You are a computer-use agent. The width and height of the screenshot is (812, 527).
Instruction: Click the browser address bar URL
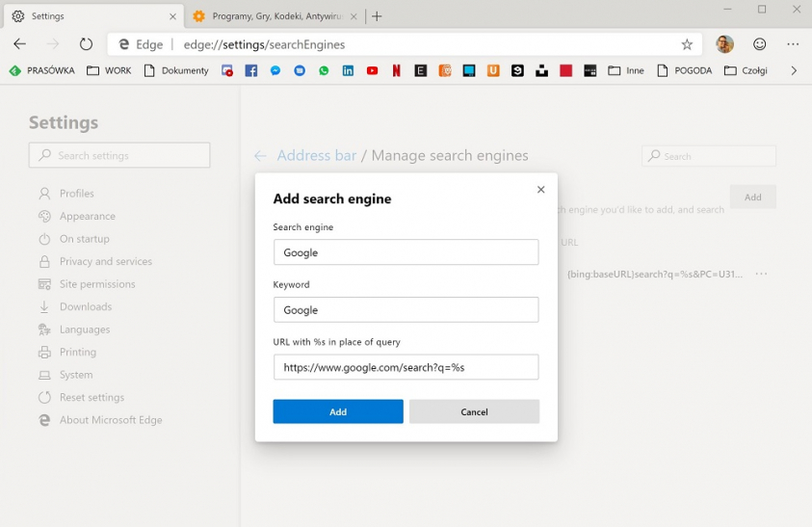coord(264,44)
